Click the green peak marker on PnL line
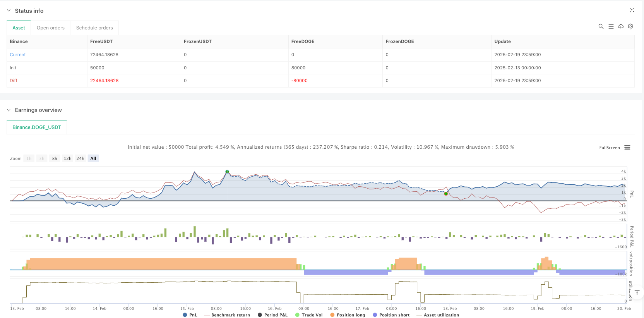The width and height of the screenshot is (644, 318). [x=227, y=172]
